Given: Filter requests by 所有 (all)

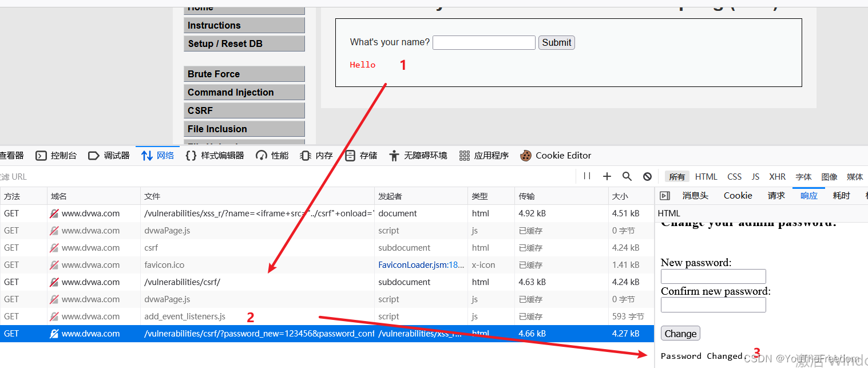Looking at the screenshot, I should click(677, 177).
